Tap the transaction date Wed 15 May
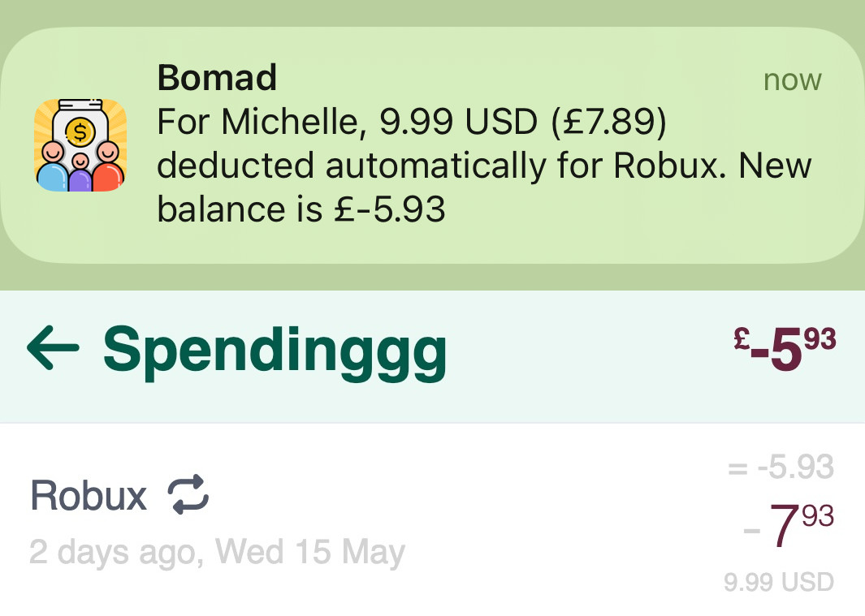This screenshot has height=616, width=865. tap(309, 551)
